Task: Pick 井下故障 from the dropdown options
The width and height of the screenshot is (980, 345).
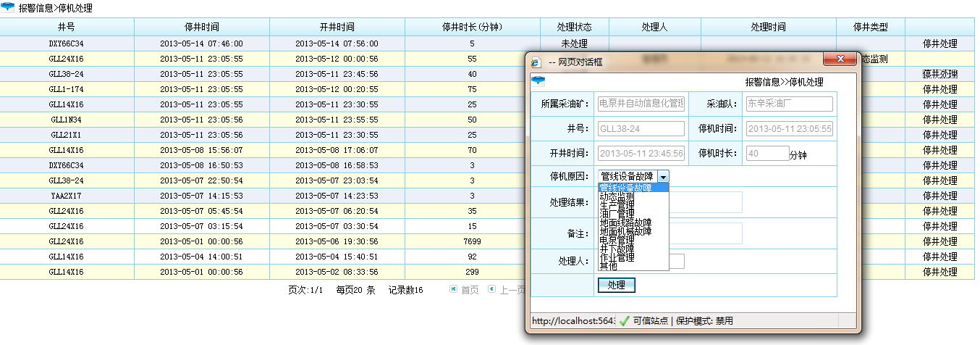Action: pos(617,249)
